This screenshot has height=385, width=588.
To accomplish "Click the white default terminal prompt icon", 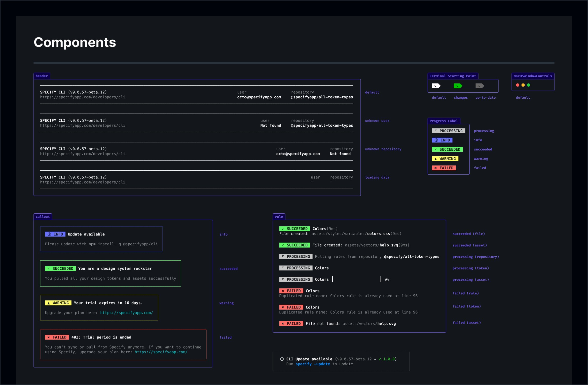I will [x=436, y=86].
